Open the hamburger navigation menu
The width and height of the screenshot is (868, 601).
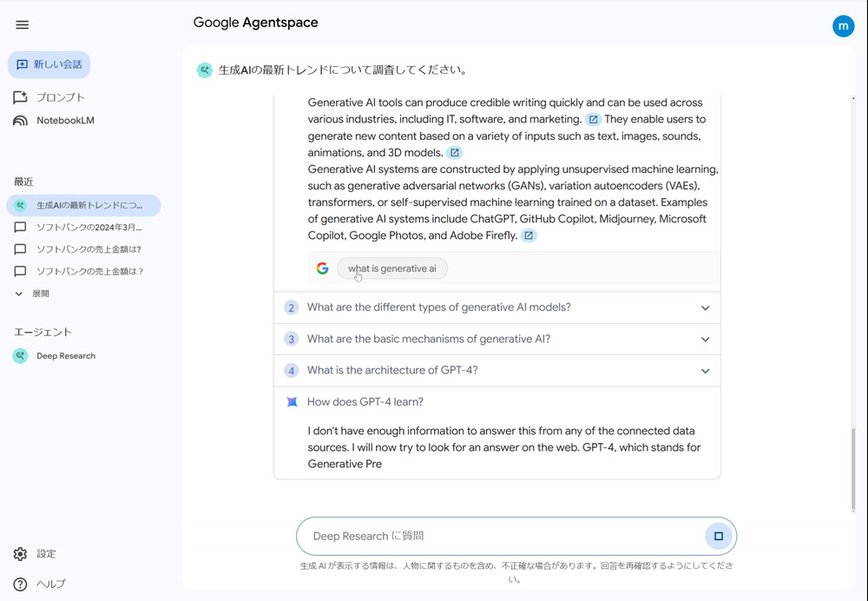22,24
